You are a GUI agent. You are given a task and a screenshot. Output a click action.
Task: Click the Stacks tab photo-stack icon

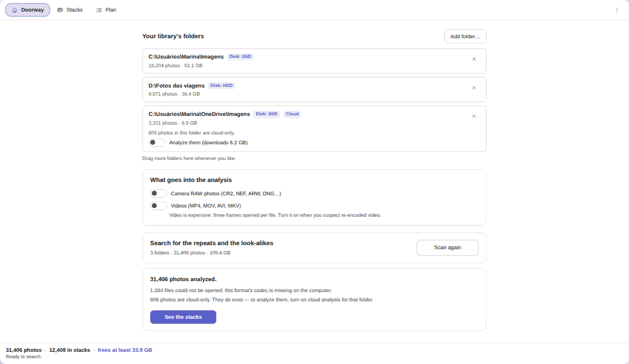point(60,10)
